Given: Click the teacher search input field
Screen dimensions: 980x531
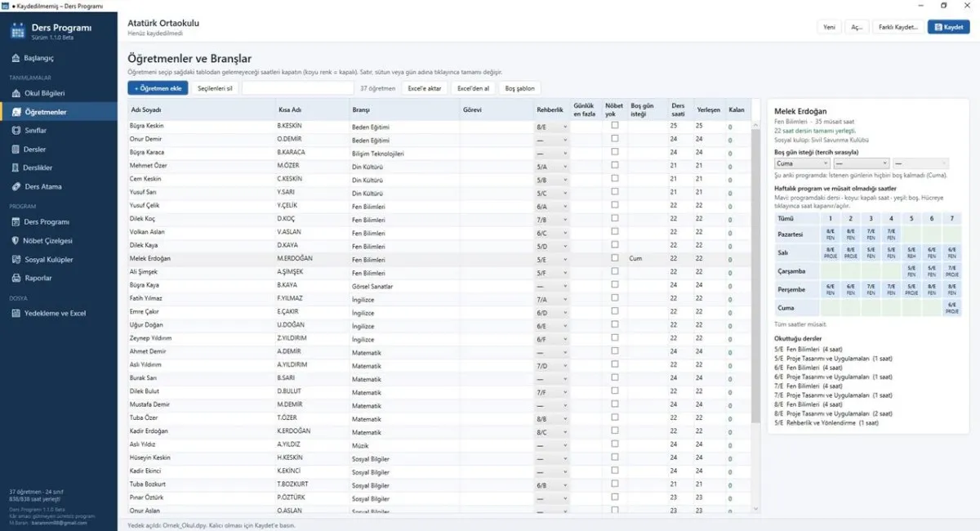Looking at the screenshot, I should (298, 88).
